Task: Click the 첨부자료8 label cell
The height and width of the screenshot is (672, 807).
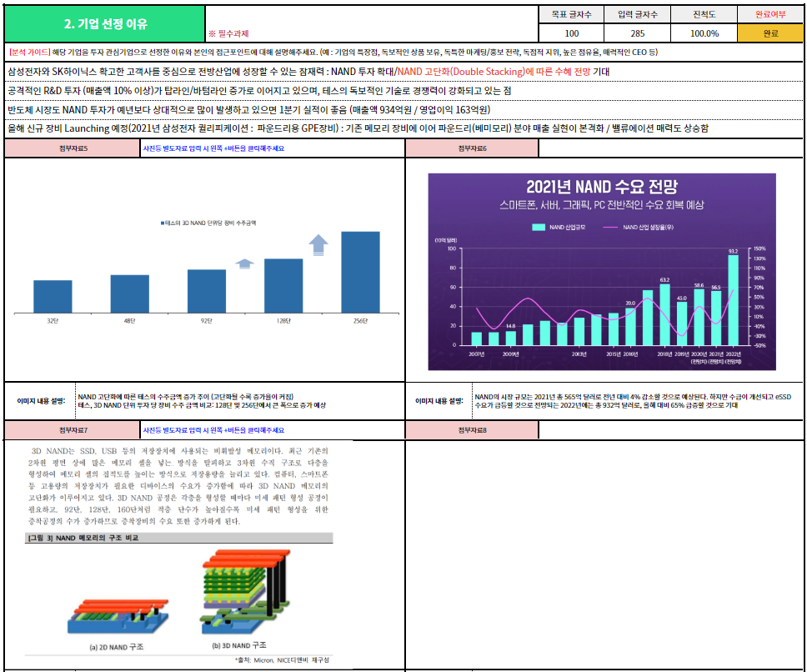Action: 472,430
